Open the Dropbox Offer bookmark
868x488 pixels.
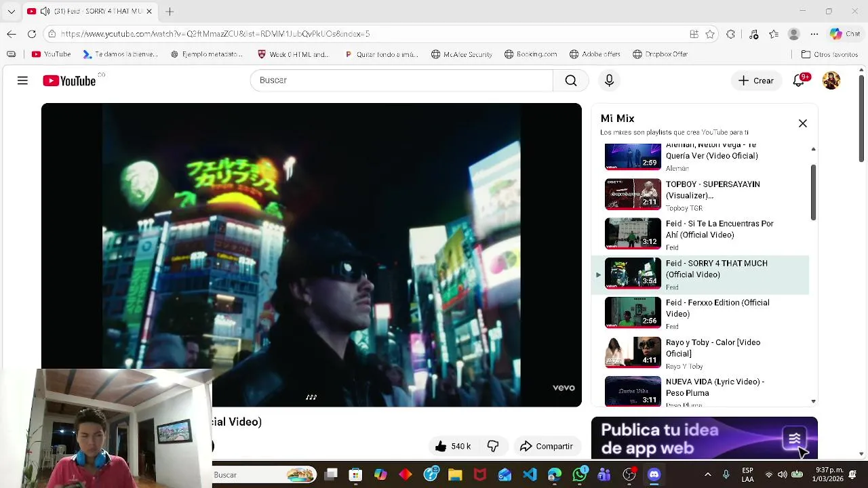(x=660, y=54)
